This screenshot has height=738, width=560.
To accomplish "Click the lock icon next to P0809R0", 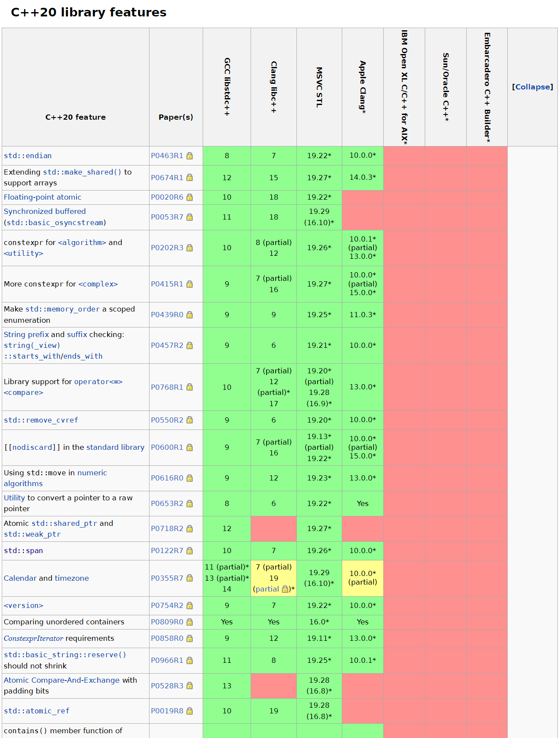I will [x=189, y=622].
